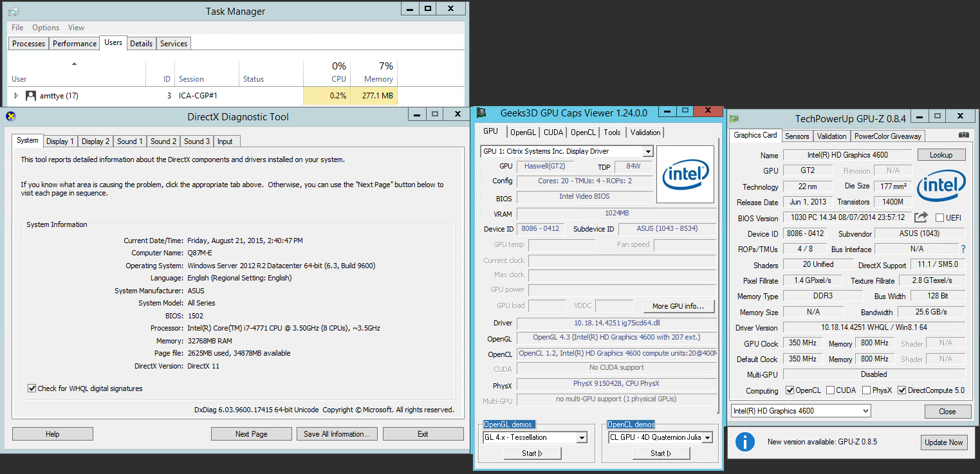980x474 pixels.
Task: Open the File menu in Task Manager
Action: [x=17, y=28]
